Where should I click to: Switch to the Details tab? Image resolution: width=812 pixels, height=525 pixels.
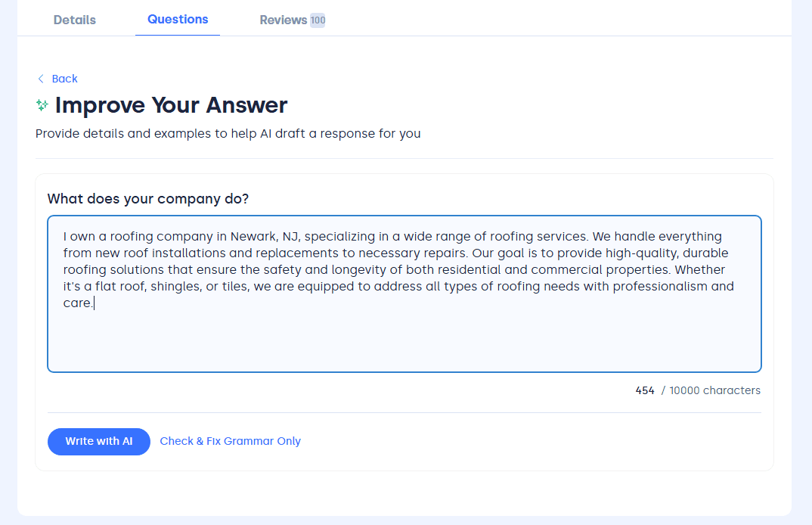[74, 20]
